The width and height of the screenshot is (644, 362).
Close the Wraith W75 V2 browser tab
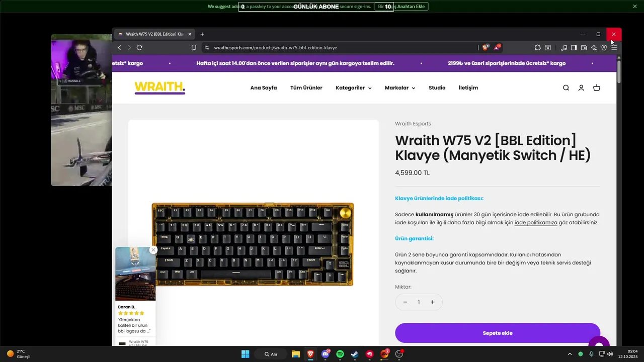pos(190,34)
